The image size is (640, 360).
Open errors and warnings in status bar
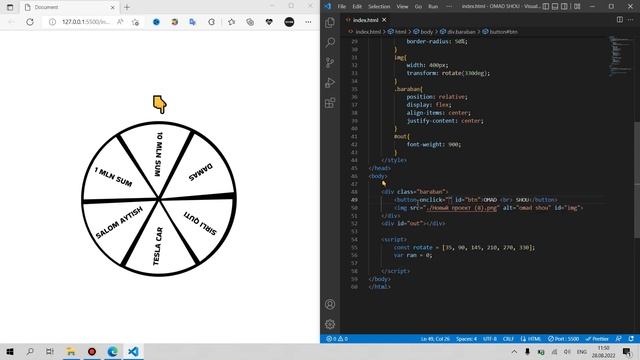(337, 339)
